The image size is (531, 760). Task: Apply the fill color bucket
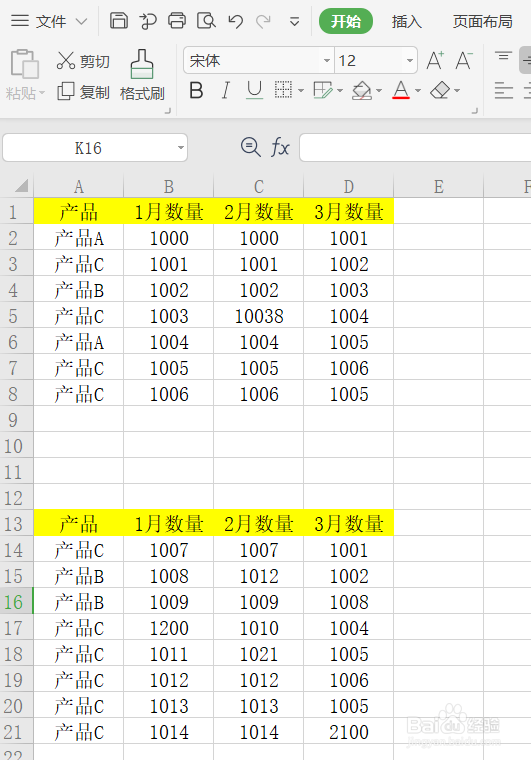click(x=362, y=90)
